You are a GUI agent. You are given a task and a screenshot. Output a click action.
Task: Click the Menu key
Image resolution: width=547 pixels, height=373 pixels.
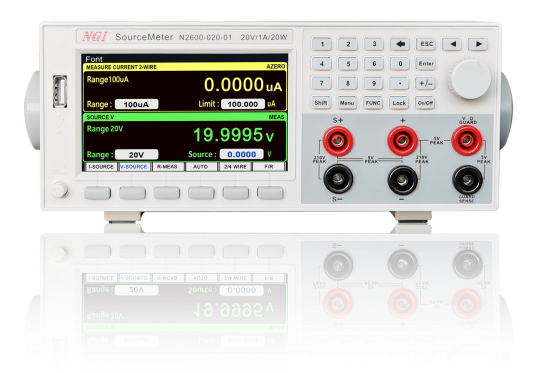347,103
